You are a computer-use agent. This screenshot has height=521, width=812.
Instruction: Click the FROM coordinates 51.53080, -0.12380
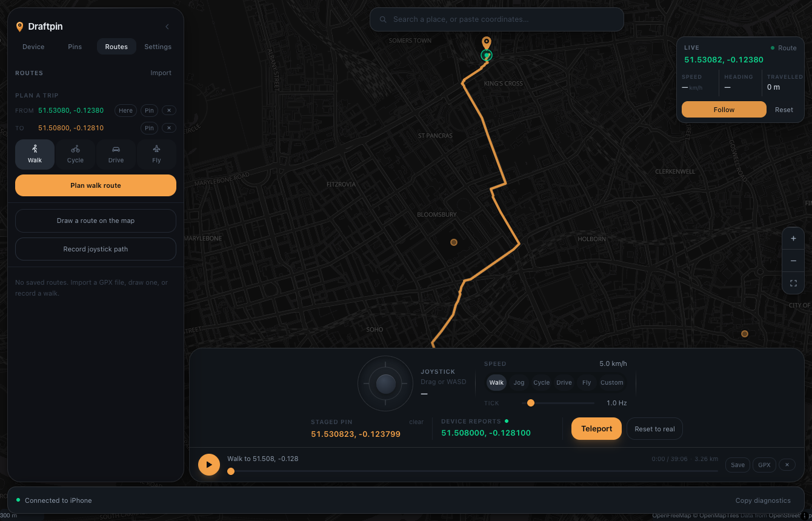point(71,110)
